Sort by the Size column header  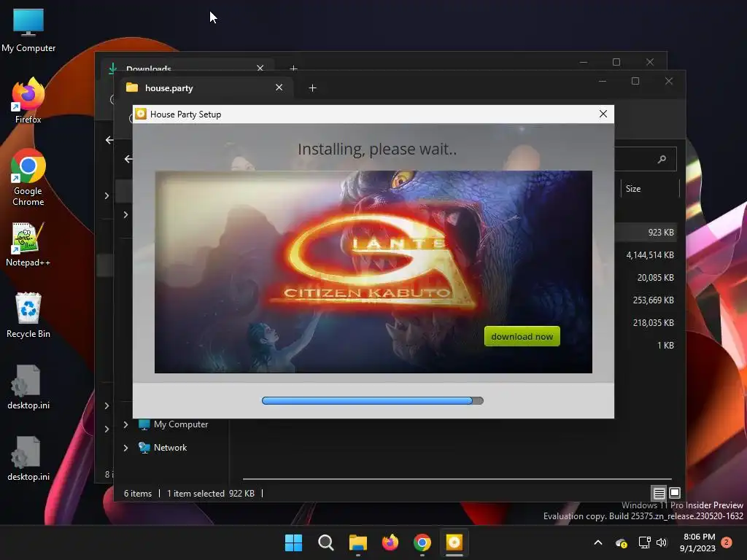pyautogui.click(x=650, y=189)
